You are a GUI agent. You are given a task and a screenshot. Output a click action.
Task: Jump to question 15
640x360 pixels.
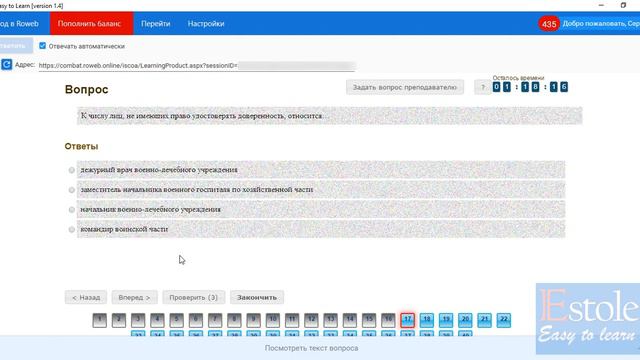pyautogui.click(x=369, y=320)
